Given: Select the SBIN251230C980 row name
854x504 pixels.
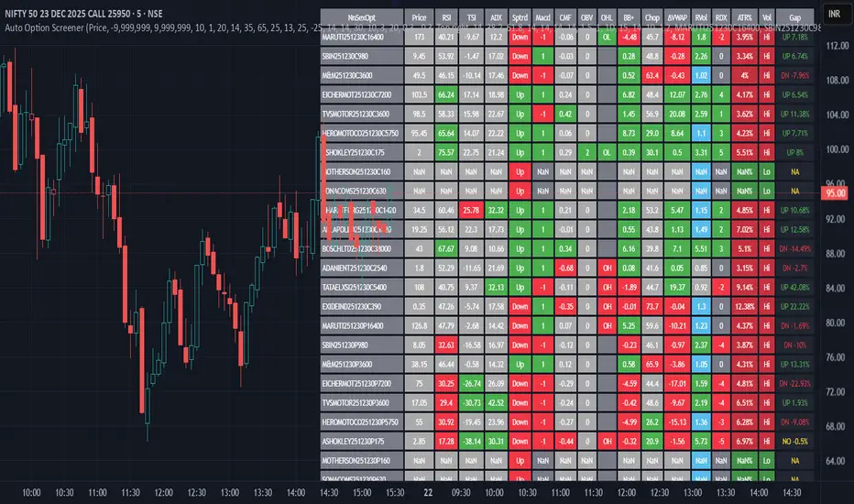Looking at the screenshot, I should coord(362,56).
